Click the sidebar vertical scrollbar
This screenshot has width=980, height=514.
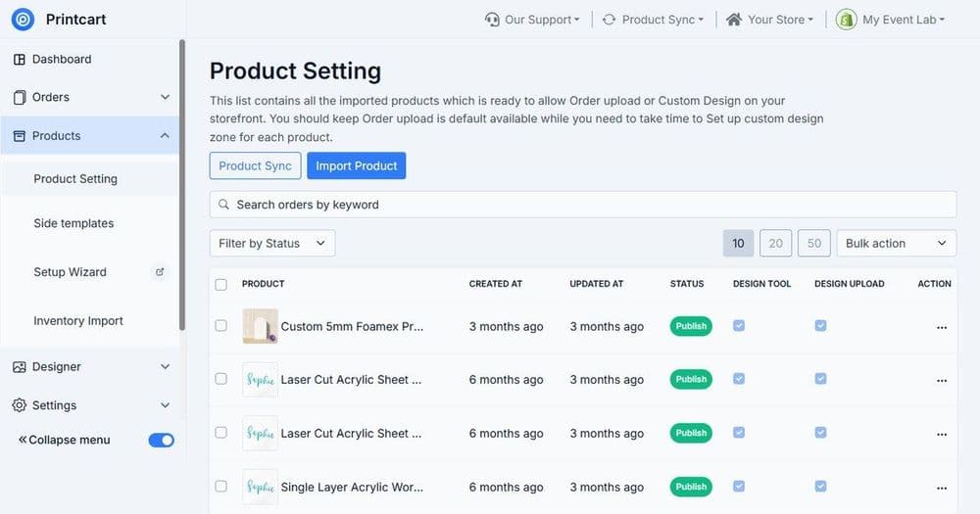coord(182,185)
